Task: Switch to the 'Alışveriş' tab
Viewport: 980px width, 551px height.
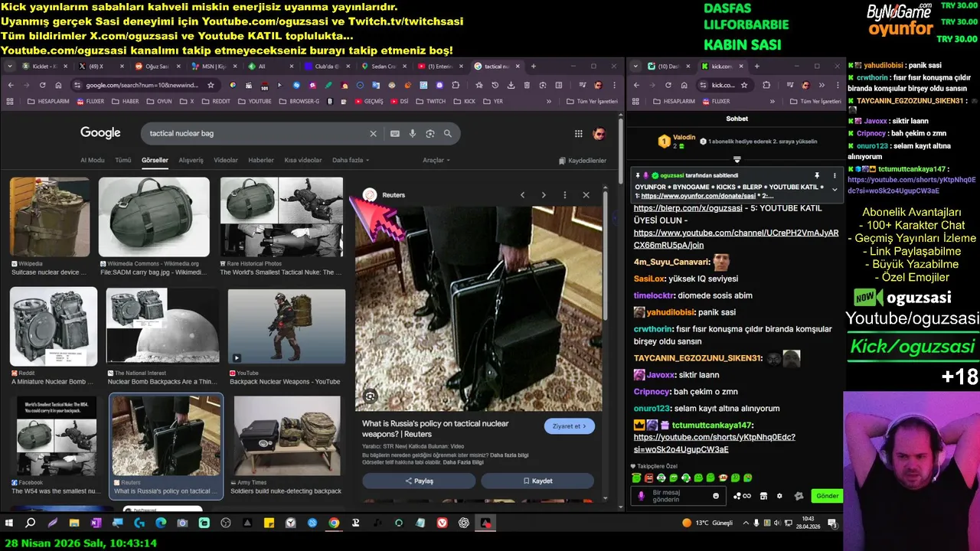Action: tap(191, 160)
